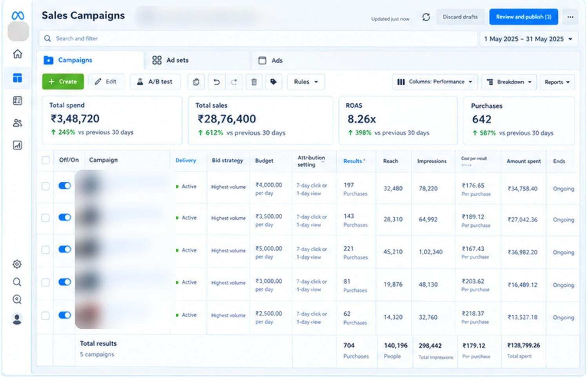Switch to the Campaigns tab
588x381 pixels.
pos(91,60)
